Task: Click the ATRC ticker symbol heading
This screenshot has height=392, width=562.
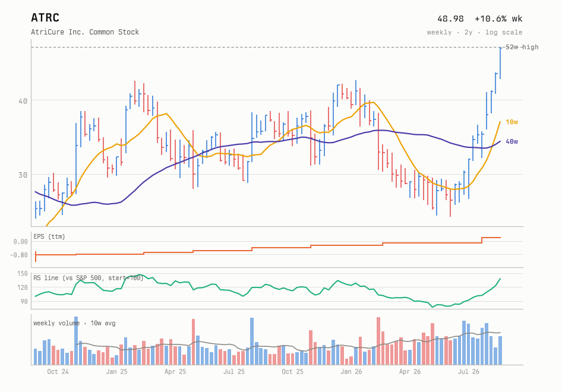Action: coord(45,18)
